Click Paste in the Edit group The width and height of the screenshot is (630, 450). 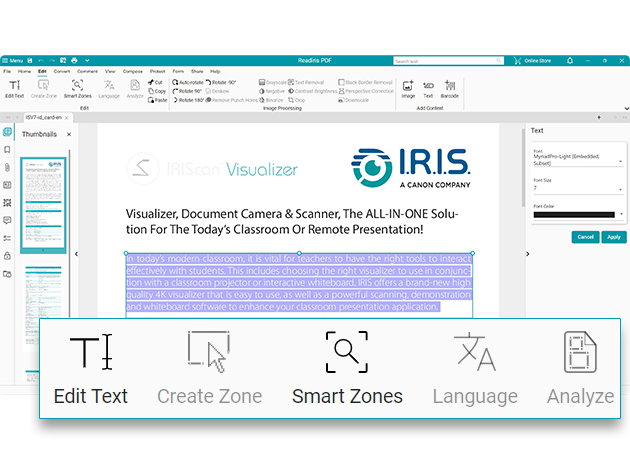(158, 100)
